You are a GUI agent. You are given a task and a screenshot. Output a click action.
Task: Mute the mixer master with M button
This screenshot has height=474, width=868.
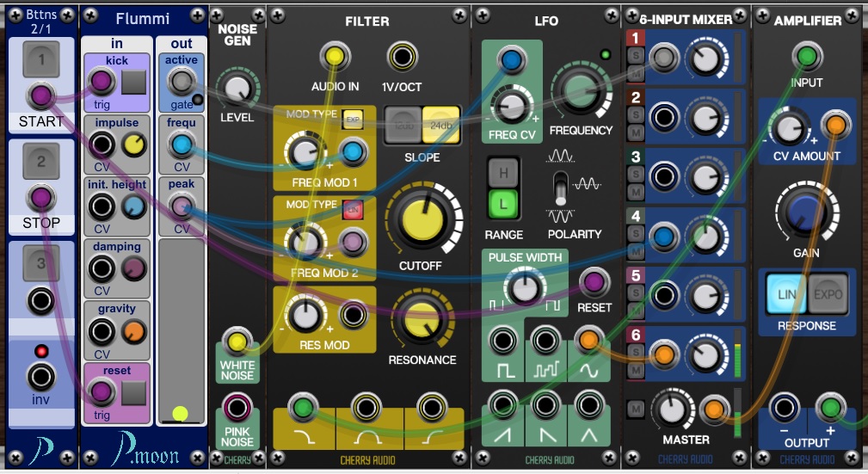pos(635,409)
